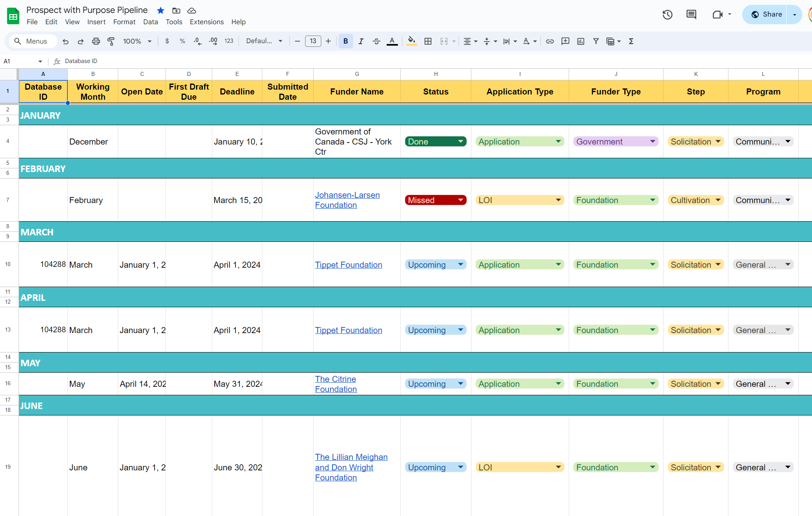The height and width of the screenshot is (516, 812).
Task: Open the Tippet Foundation link
Action: coord(349,264)
